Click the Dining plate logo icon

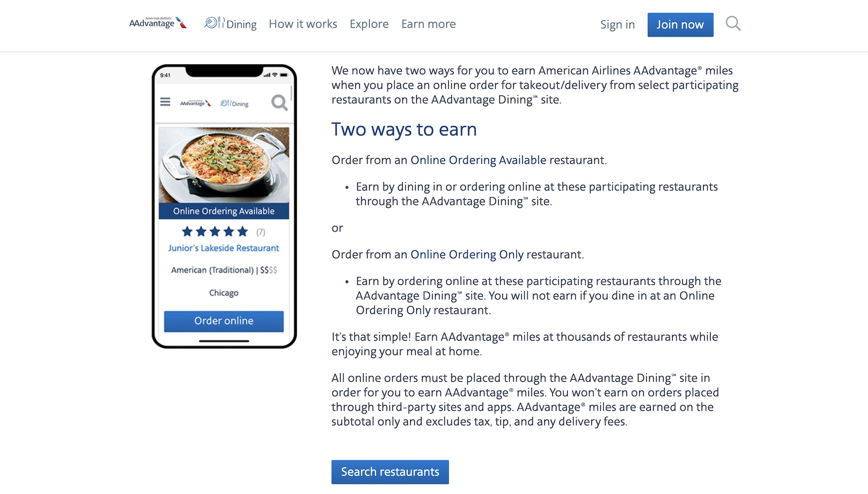click(214, 23)
